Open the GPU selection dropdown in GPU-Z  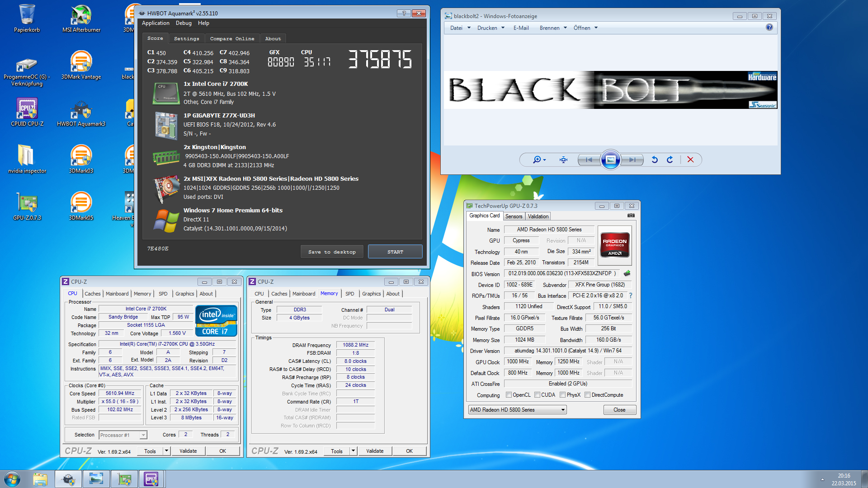(518, 410)
